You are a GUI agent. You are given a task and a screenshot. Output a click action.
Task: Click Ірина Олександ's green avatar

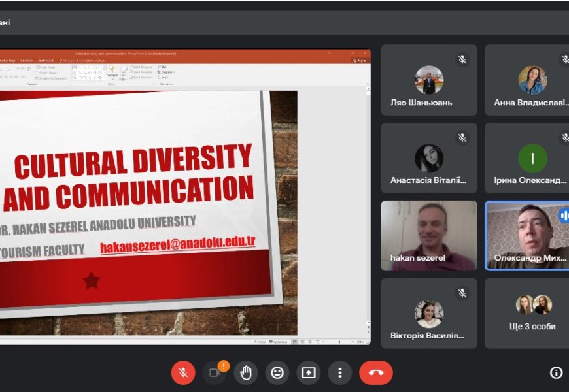532,158
